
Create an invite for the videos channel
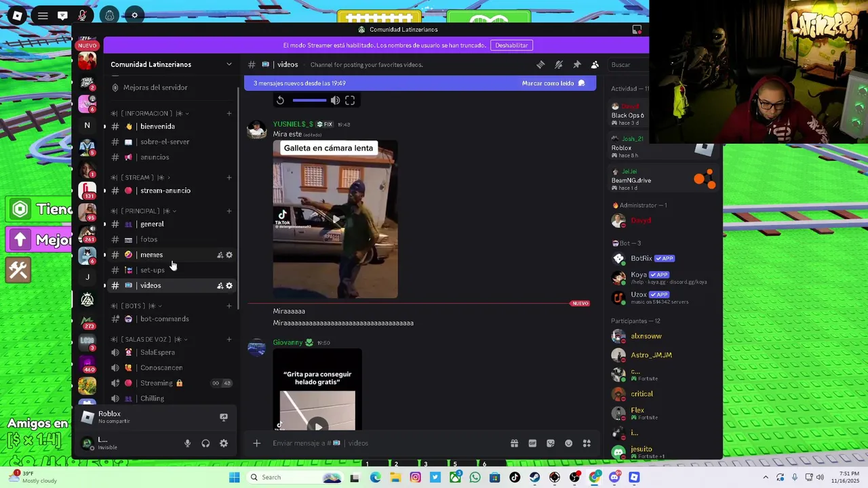click(220, 285)
